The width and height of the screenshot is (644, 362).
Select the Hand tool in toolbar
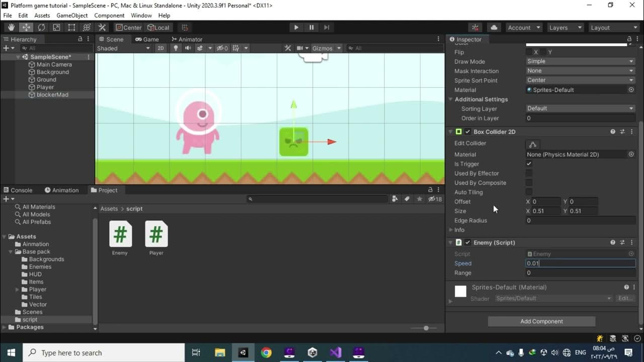pyautogui.click(x=11, y=28)
